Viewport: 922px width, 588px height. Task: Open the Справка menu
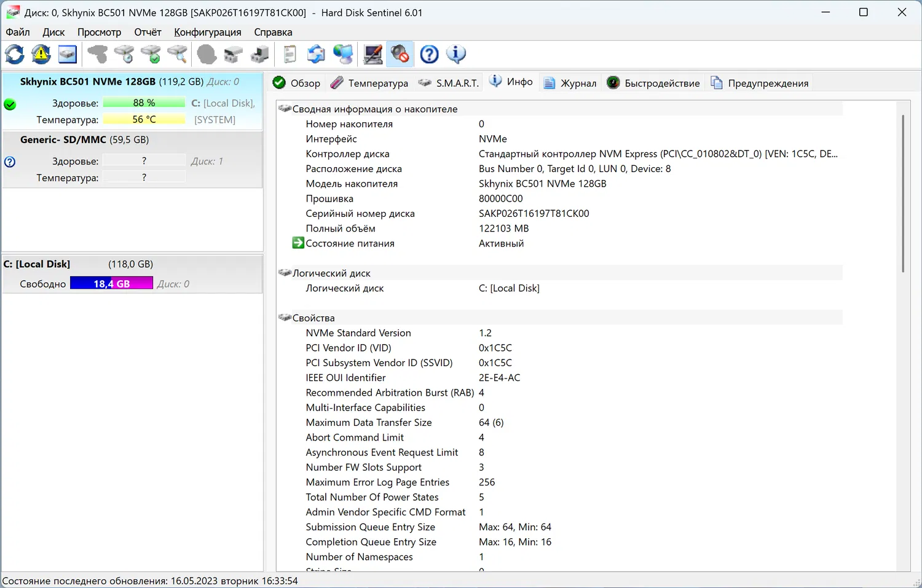[273, 32]
